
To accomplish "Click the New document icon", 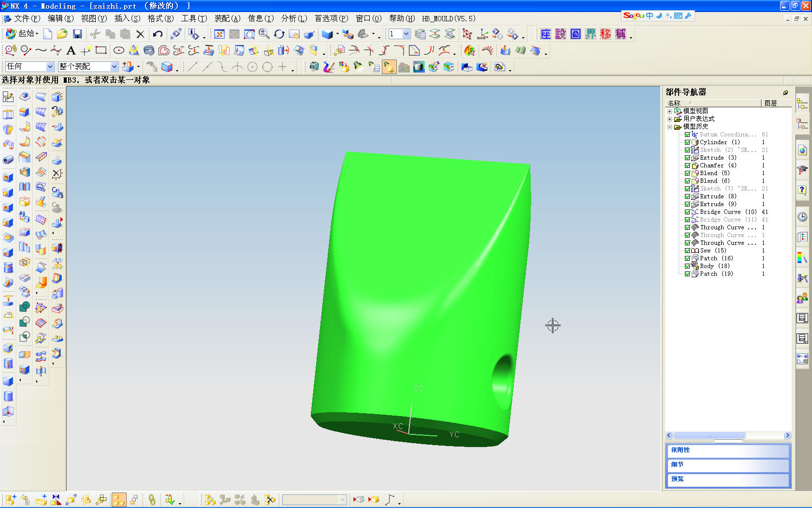I will [47, 34].
